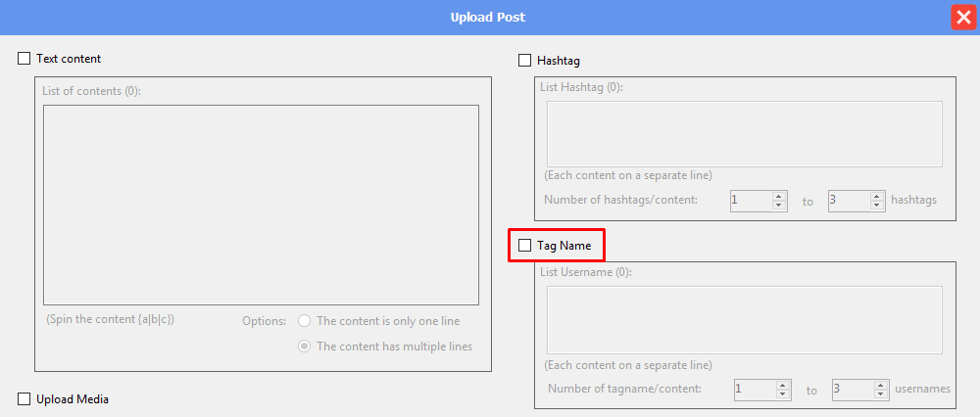Decrease maximum usernames value
This screenshot has height=417, width=980.
881,394
